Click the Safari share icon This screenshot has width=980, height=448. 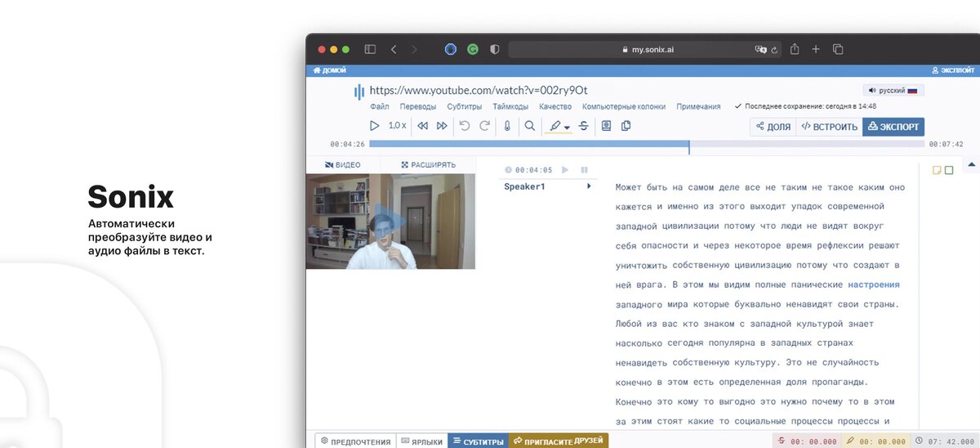795,49
